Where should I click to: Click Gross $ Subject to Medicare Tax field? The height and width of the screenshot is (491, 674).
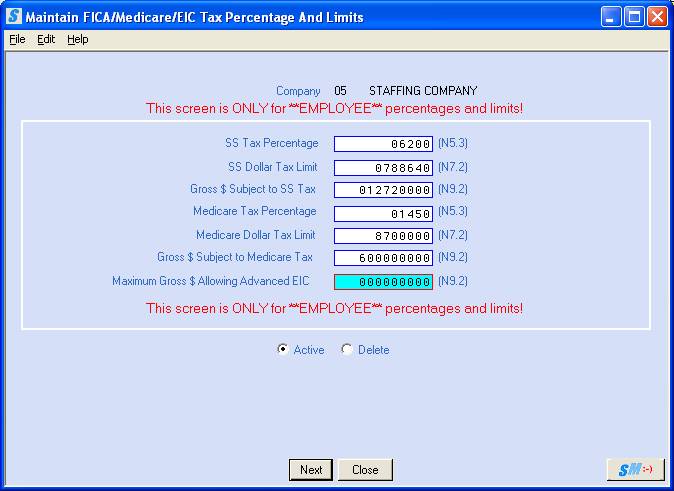383,259
